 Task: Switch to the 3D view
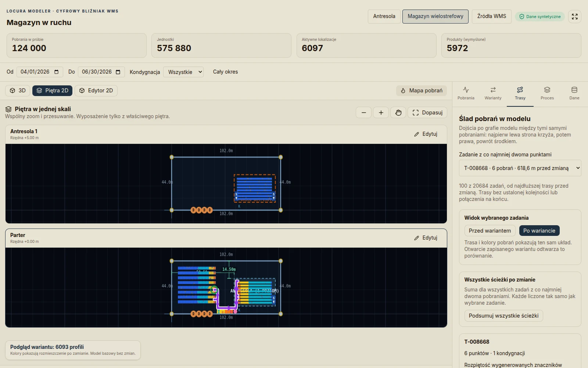pos(18,91)
